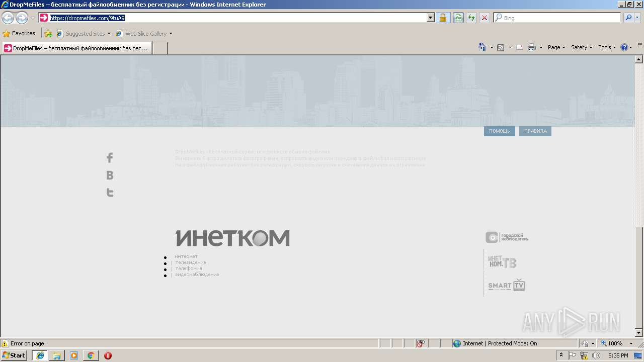
Task: Open the Tools menu
Action: 607,47
